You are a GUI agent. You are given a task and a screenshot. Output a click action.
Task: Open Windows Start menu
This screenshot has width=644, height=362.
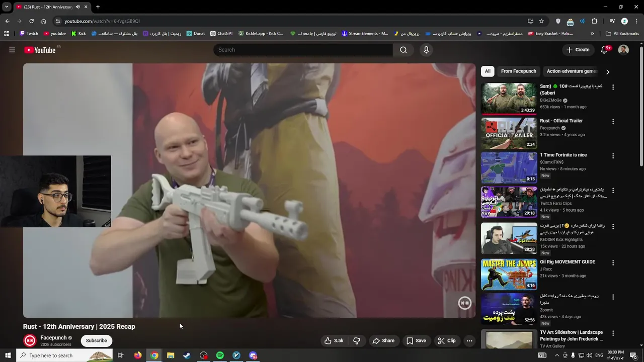[8, 355]
